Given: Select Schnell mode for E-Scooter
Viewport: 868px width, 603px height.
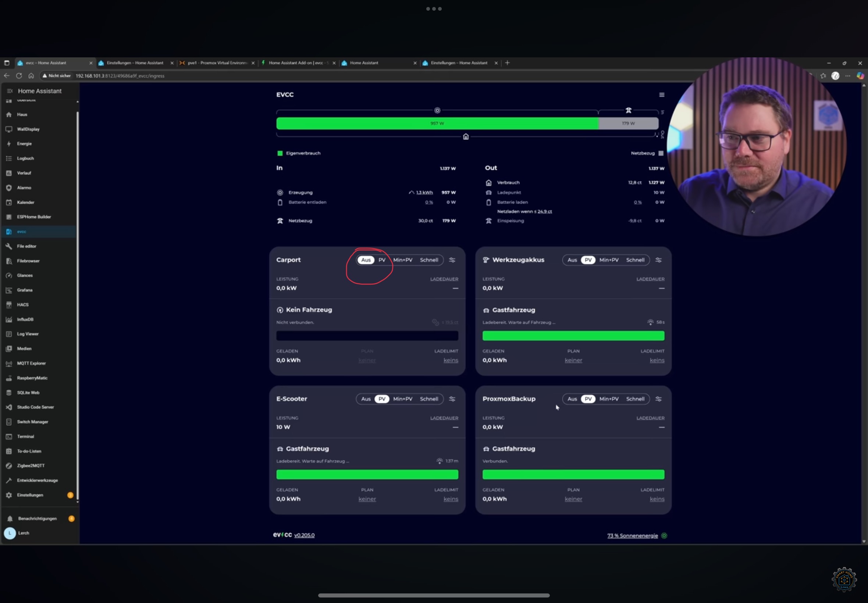Looking at the screenshot, I should [429, 399].
